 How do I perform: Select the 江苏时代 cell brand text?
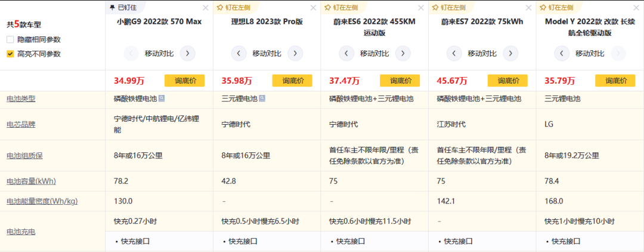click(451, 124)
